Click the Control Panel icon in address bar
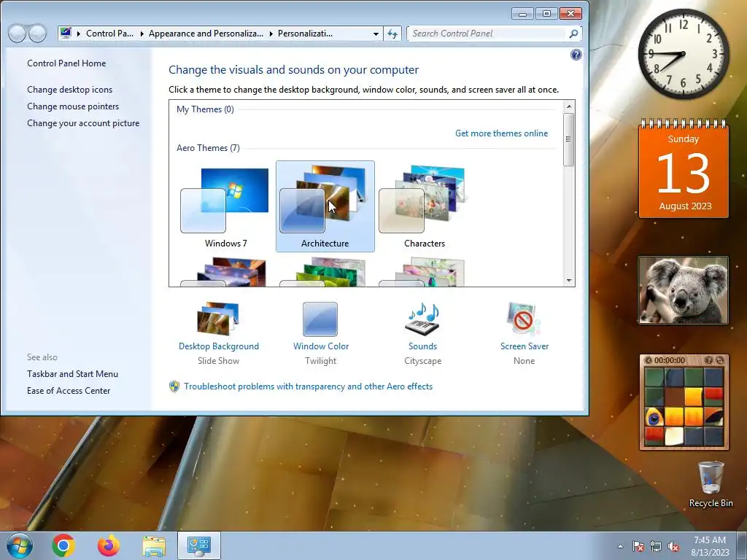 (66, 34)
